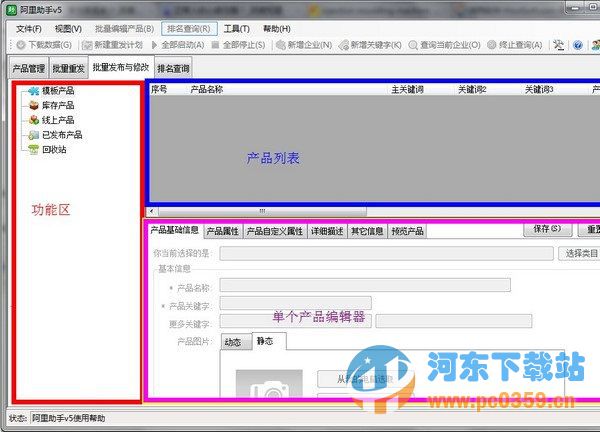Stop all tasks with 全部停止(S)

pyautogui.click(x=238, y=45)
